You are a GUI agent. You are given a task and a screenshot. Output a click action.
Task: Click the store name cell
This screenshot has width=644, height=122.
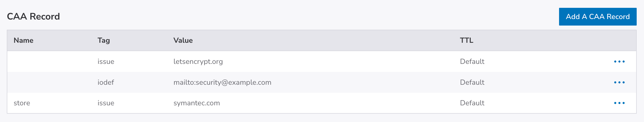pyautogui.click(x=22, y=103)
